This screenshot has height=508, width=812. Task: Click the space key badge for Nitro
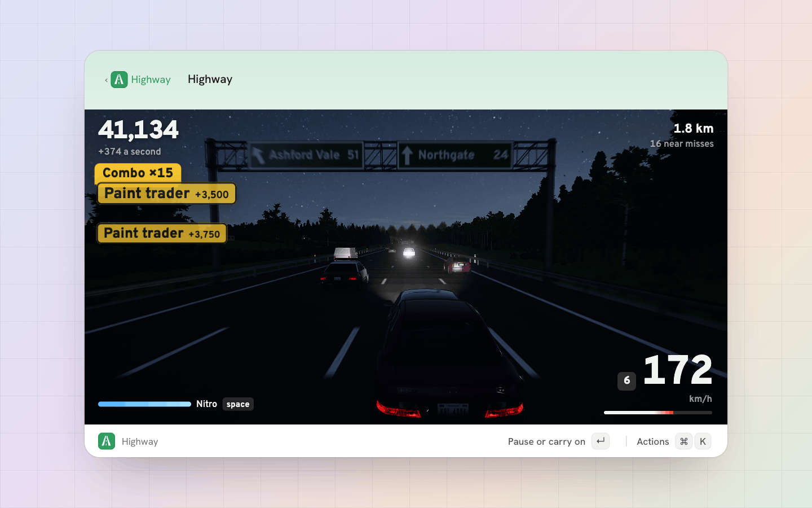238,404
